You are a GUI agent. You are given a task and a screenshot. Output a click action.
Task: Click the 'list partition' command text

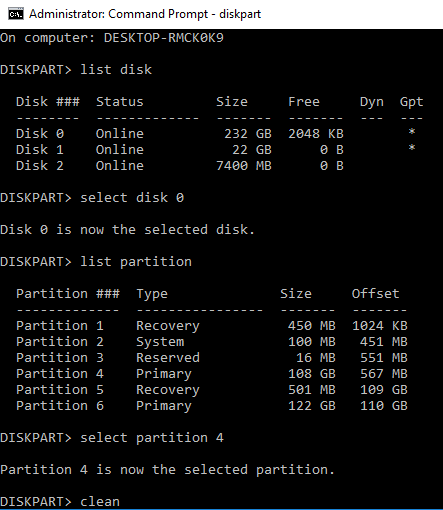(136, 262)
